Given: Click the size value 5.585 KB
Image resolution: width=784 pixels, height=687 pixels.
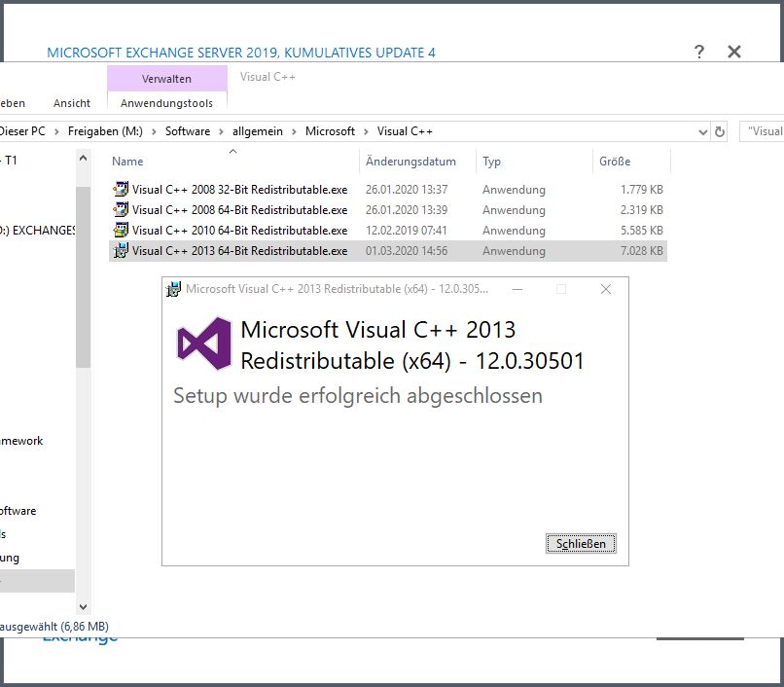Looking at the screenshot, I should coord(642,231).
